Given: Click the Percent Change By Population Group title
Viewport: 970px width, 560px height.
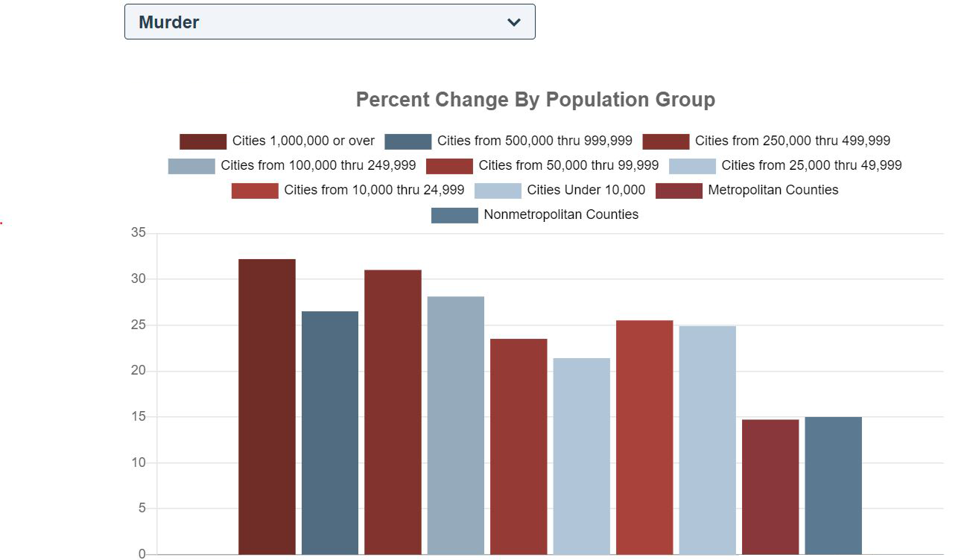Looking at the screenshot, I should click(x=535, y=100).
